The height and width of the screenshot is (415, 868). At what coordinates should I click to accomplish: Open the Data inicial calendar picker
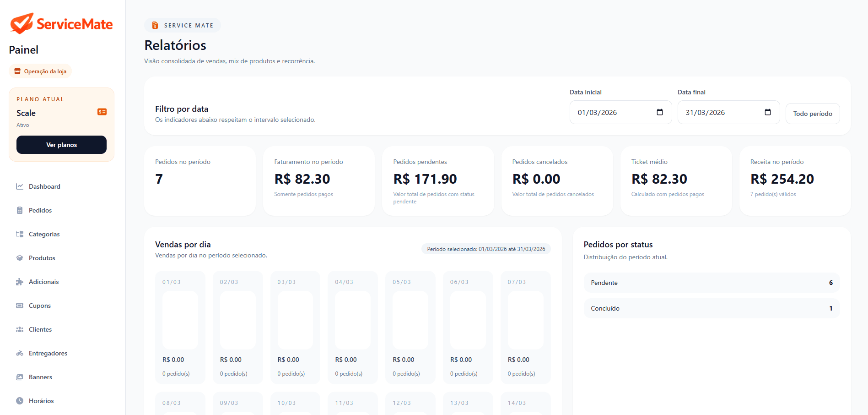click(x=659, y=112)
